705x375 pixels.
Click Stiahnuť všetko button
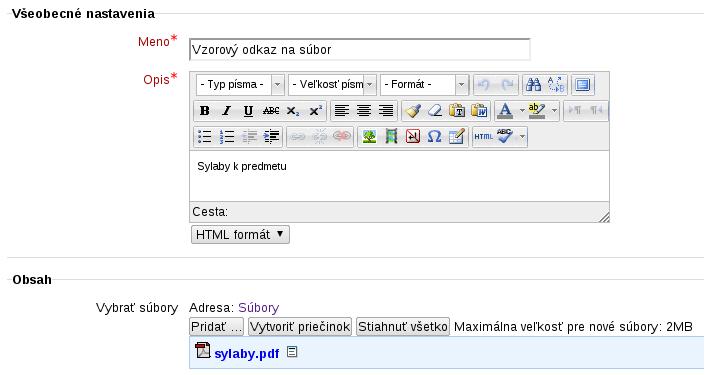click(403, 326)
